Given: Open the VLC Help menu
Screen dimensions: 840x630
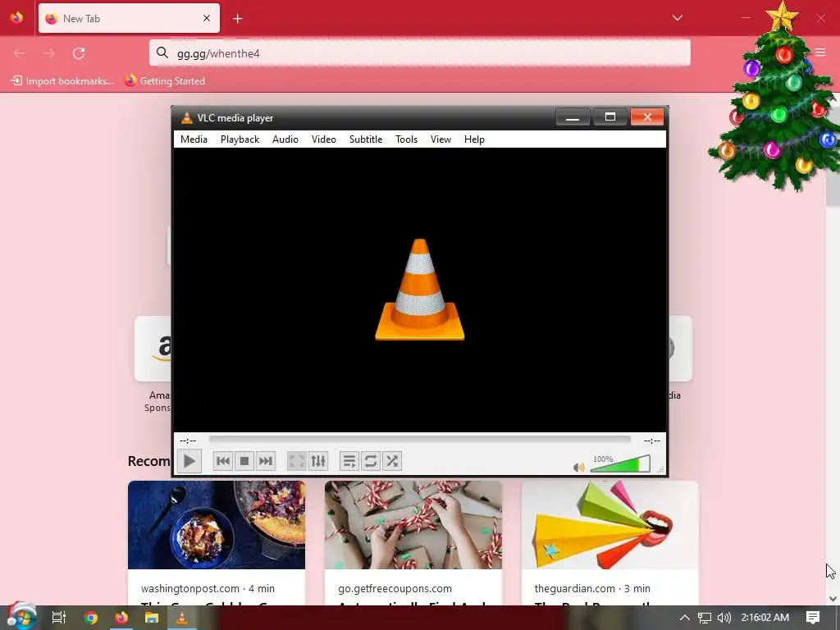Looking at the screenshot, I should [x=475, y=139].
